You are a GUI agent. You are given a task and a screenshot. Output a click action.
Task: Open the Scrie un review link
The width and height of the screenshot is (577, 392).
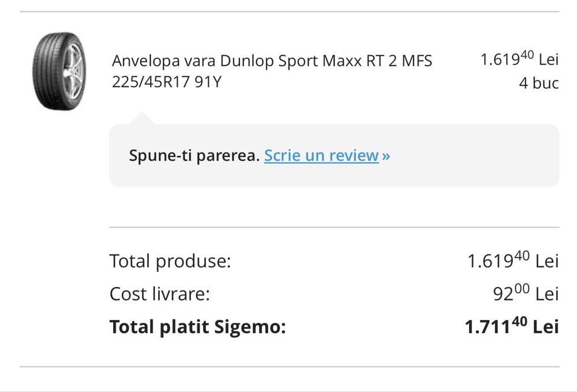pyautogui.click(x=321, y=156)
